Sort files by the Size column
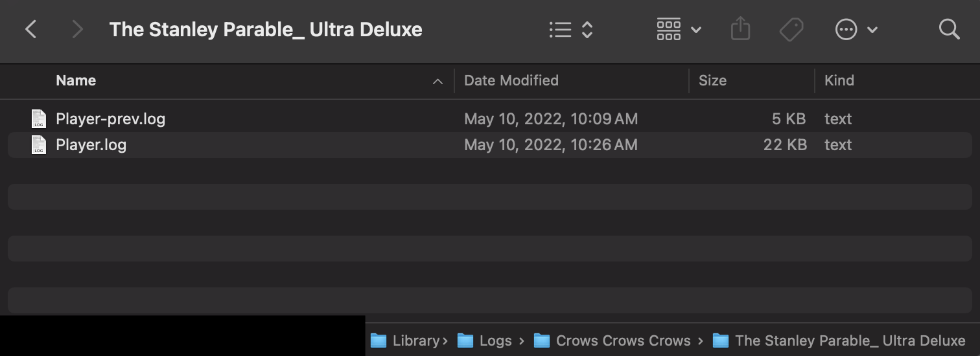The image size is (980, 356). coord(712,81)
